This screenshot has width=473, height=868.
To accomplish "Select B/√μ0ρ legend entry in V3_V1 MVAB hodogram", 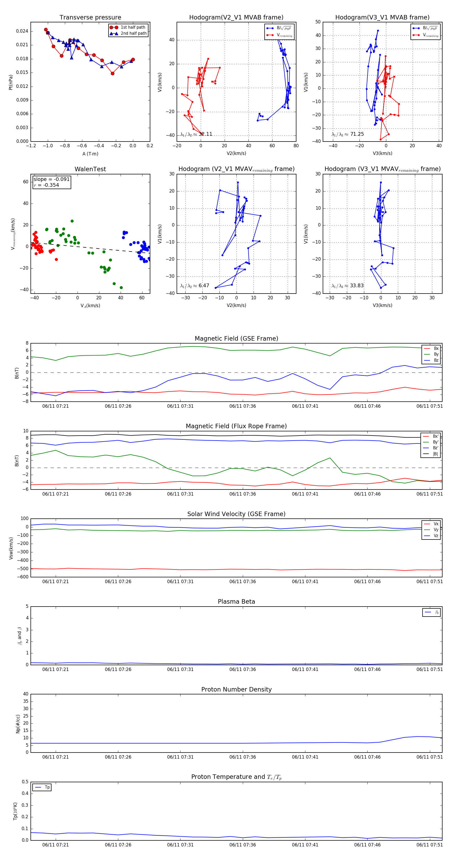I will click(425, 28).
